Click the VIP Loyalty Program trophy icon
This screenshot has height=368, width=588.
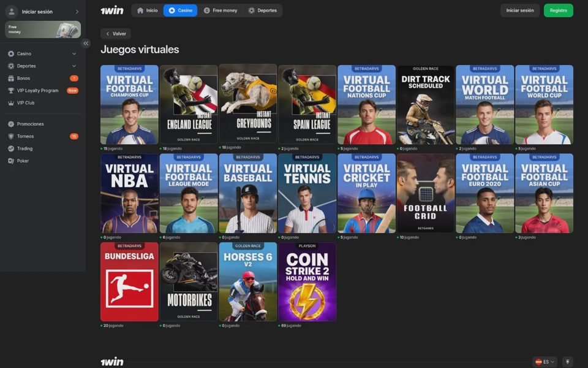click(11, 91)
